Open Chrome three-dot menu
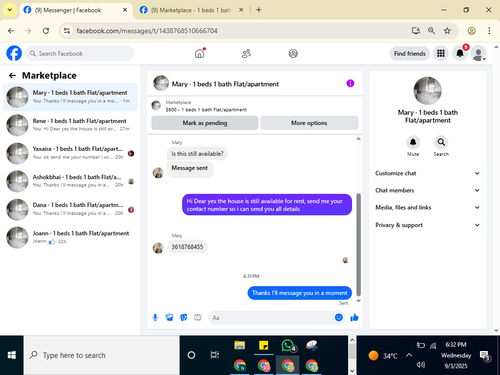The image size is (500, 375). coord(489,31)
